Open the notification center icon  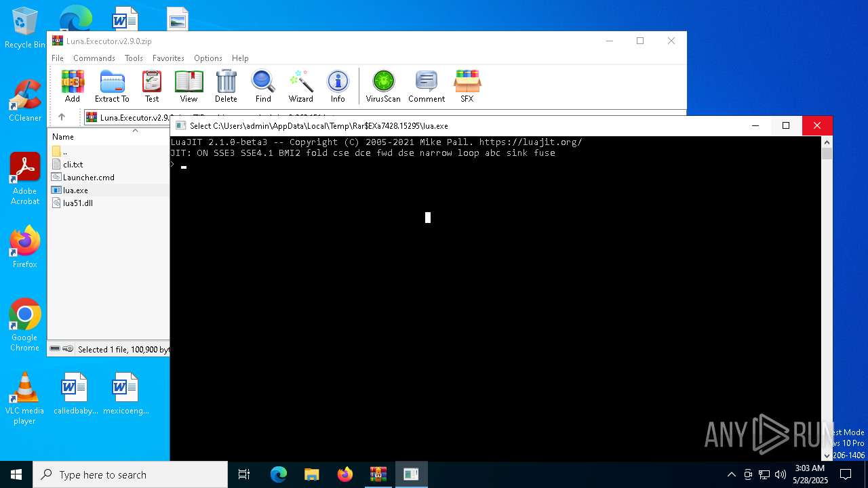[846, 474]
